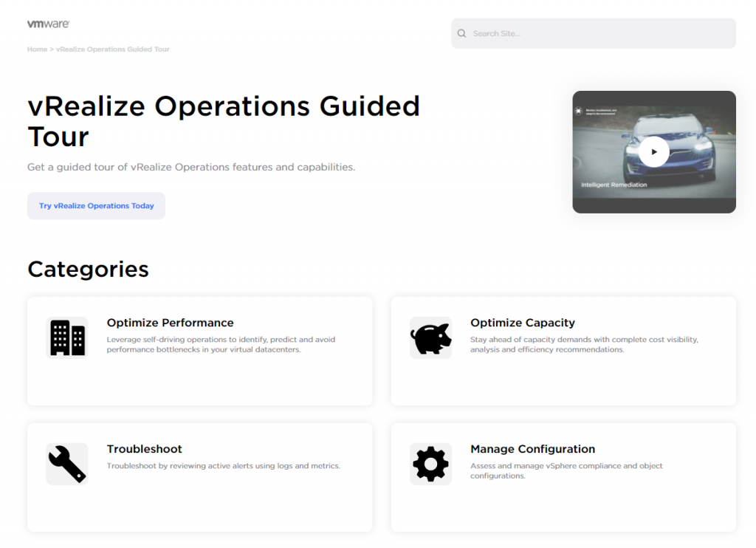Click the Manage Configuration gear icon
This screenshot has height=548, width=756.
[430, 464]
